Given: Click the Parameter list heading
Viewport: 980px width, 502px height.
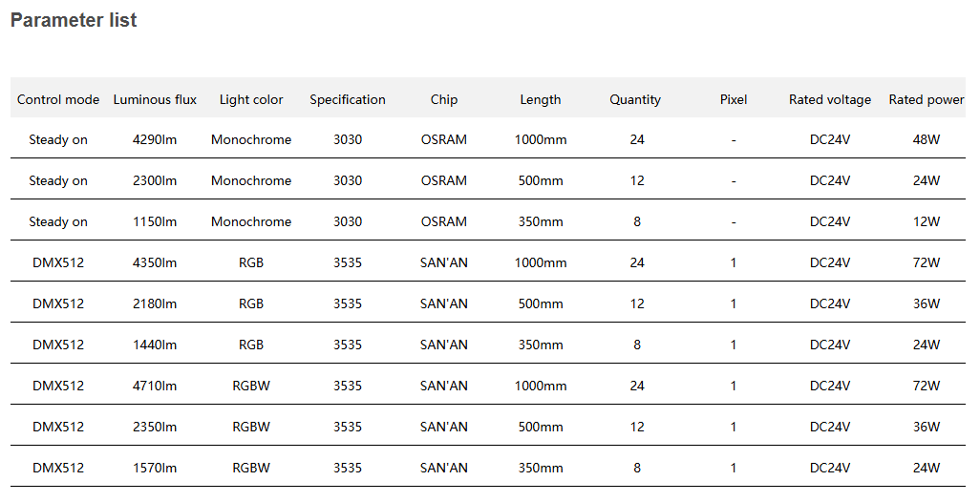Looking at the screenshot, I should [x=74, y=20].
